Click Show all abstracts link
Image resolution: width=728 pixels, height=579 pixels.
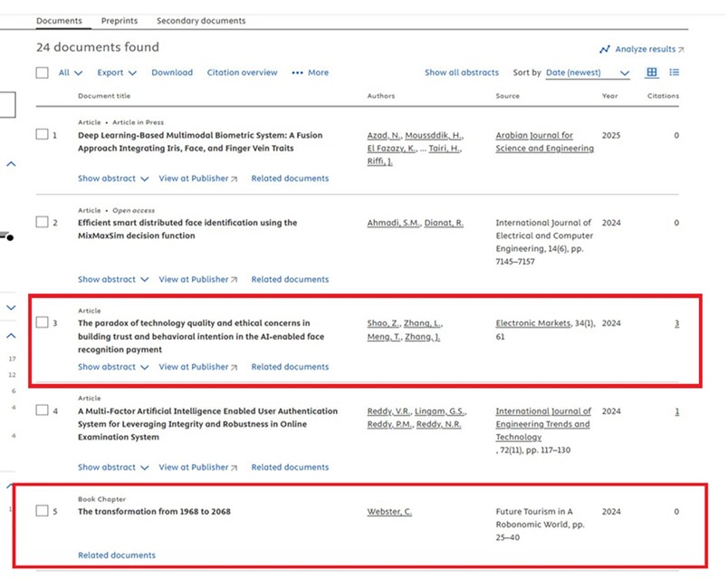pyautogui.click(x=461, y=72)
